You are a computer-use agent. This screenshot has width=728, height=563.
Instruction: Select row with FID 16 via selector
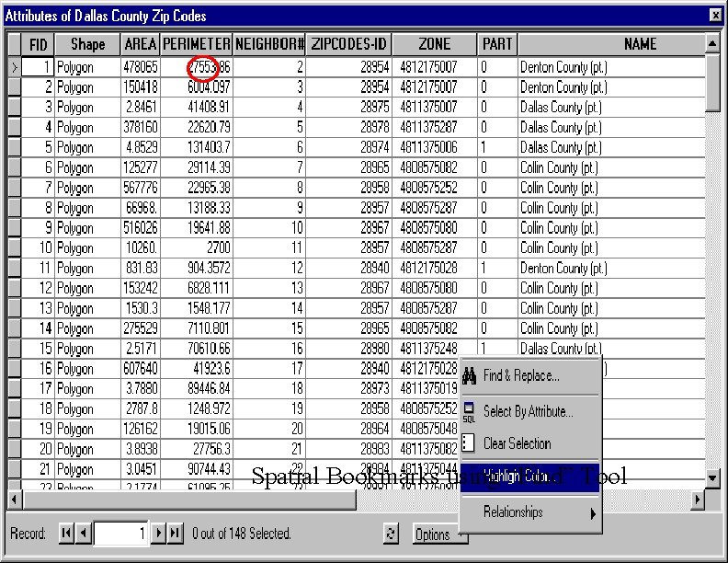[x=15, y=369]
